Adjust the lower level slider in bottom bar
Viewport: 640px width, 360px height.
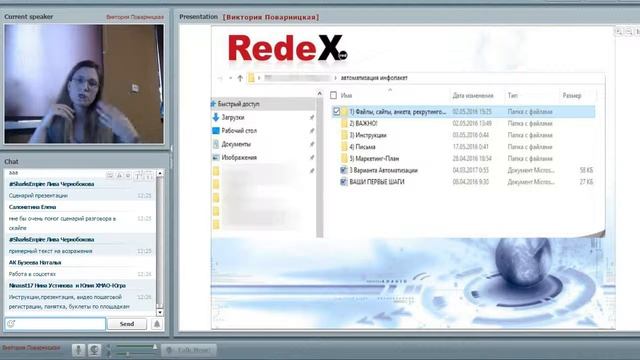point(137,353)
